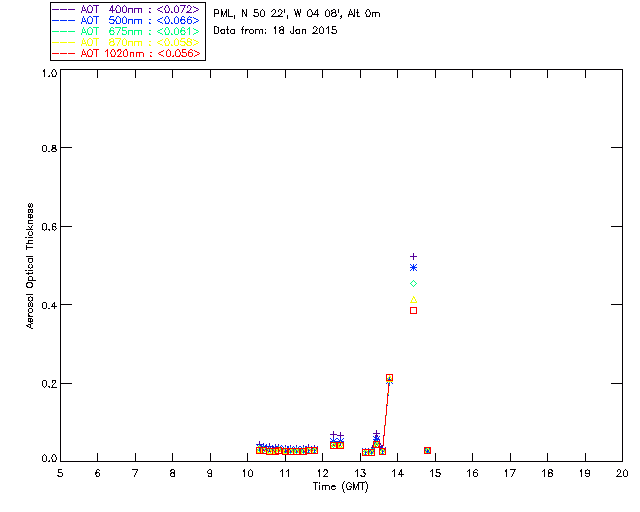
Task: Click the hour 12 x-axis label
Action: click(322, 473)
